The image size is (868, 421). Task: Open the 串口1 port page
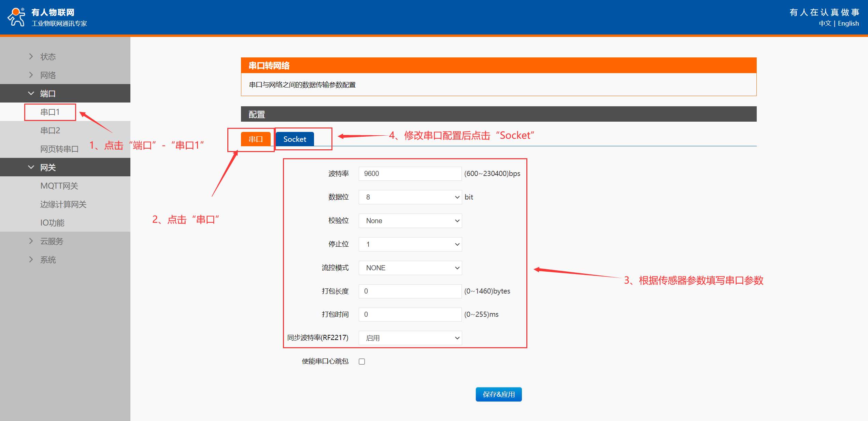click(x=50, y=112)
